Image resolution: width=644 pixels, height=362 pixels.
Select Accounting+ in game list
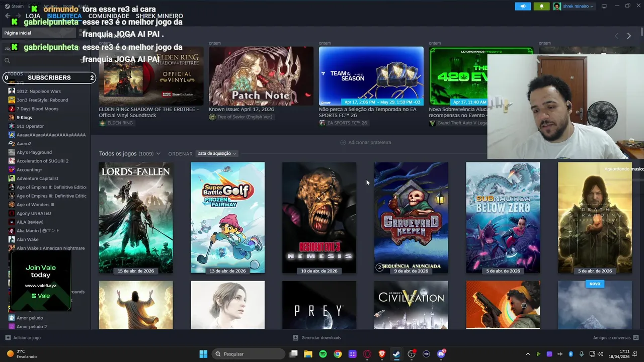pyautogui.click(x=29, y=169)
